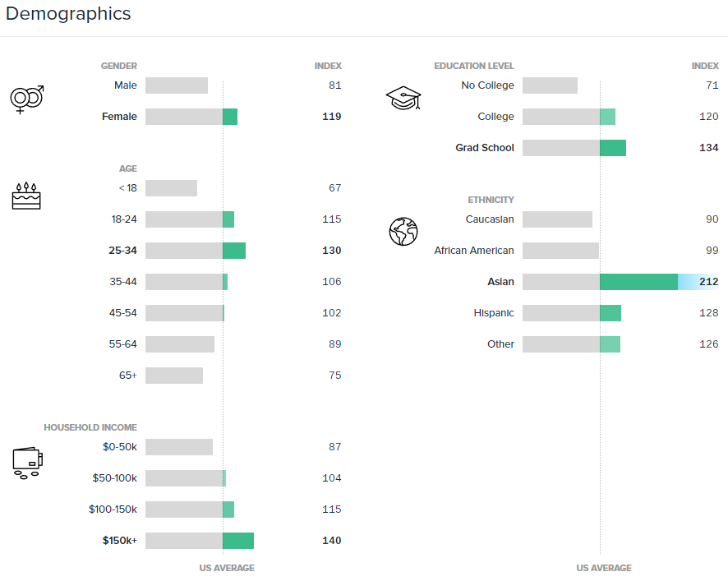The height and width of the screenshot is (581, 728).
Task: Click the graduation cap education icon
Action: 403,99
